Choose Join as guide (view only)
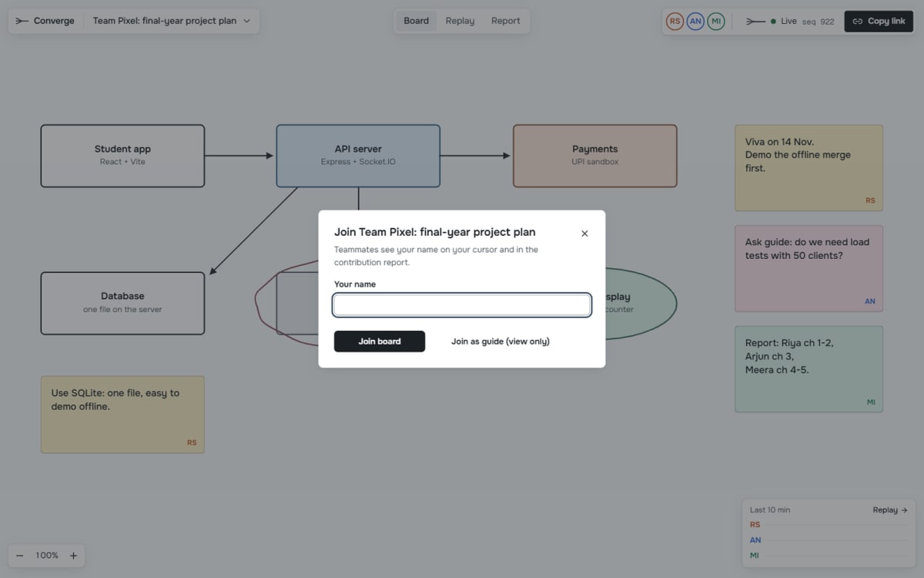The image size is (924, 578). coord(500,341)
